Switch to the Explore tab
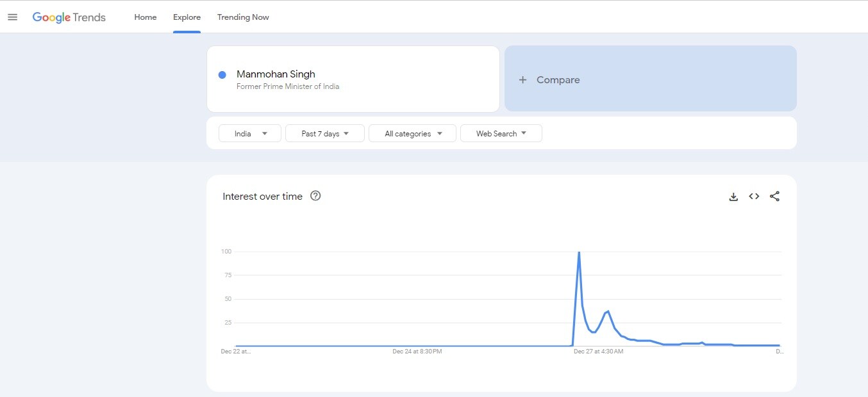Viewport: 868px width, 397px height. point(187,17)
